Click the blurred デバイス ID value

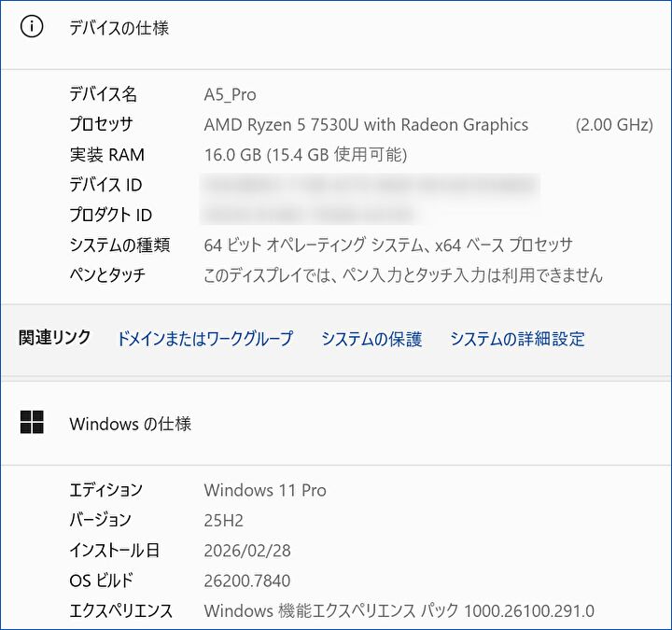[x=371, y=185]
